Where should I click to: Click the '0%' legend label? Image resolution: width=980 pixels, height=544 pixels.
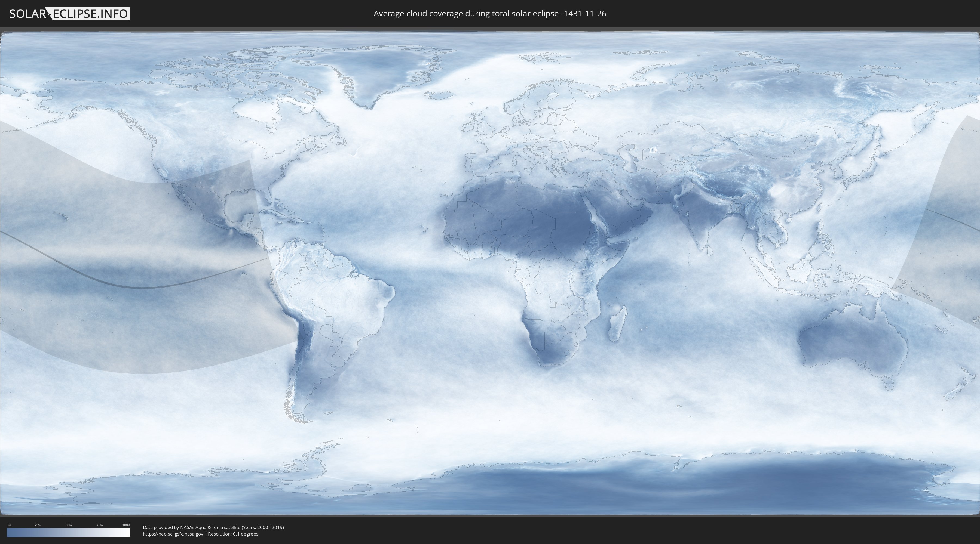pos(9,525)
